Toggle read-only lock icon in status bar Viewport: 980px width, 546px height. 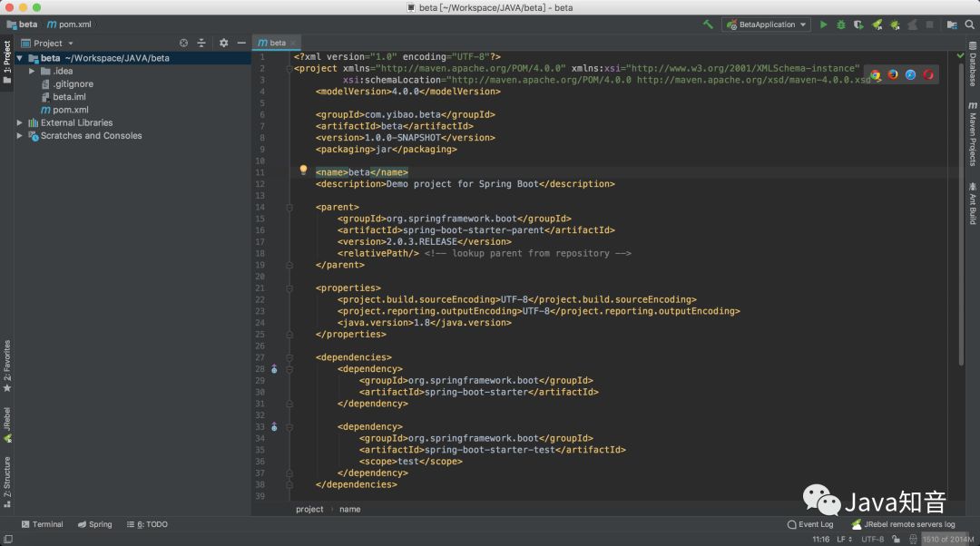896,539
